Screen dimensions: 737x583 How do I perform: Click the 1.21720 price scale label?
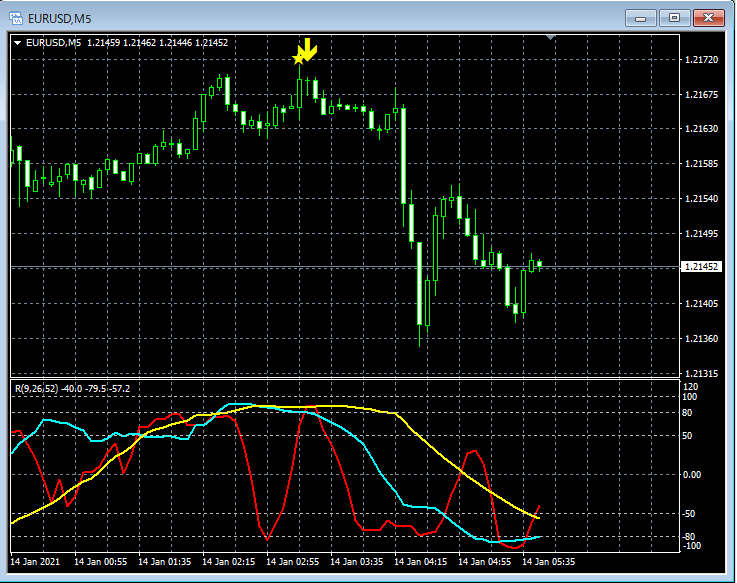700,61
